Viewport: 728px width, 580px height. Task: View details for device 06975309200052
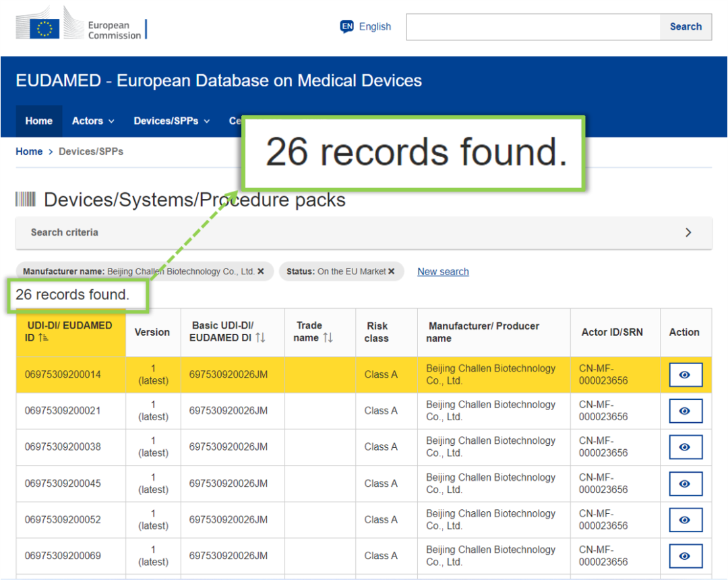pyautogui.click(x=686, y=520)
